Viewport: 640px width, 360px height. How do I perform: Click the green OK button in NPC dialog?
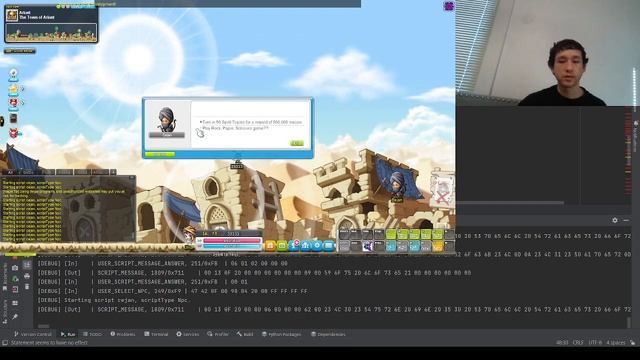coord(297,143)
